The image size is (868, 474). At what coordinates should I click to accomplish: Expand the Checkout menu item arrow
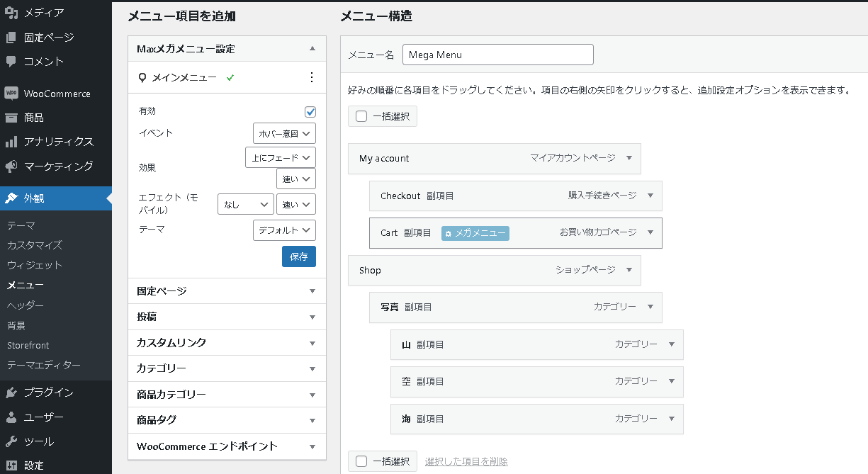pos(650,196)
